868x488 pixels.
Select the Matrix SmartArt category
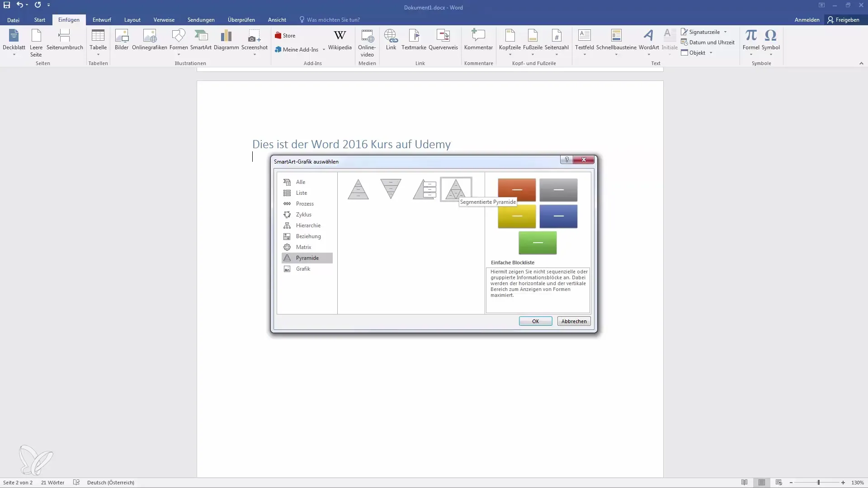(307, 247)
